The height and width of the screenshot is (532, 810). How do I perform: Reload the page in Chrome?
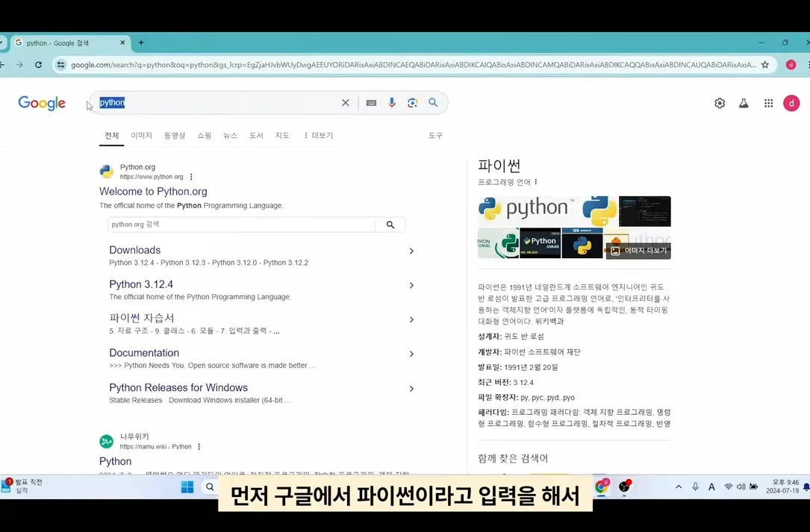point(38,65)
